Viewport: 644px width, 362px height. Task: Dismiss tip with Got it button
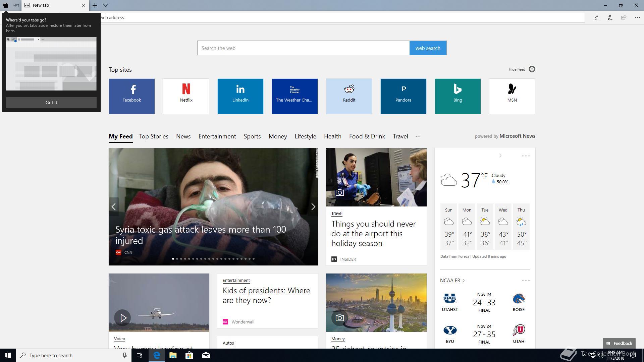click(51, 103)
